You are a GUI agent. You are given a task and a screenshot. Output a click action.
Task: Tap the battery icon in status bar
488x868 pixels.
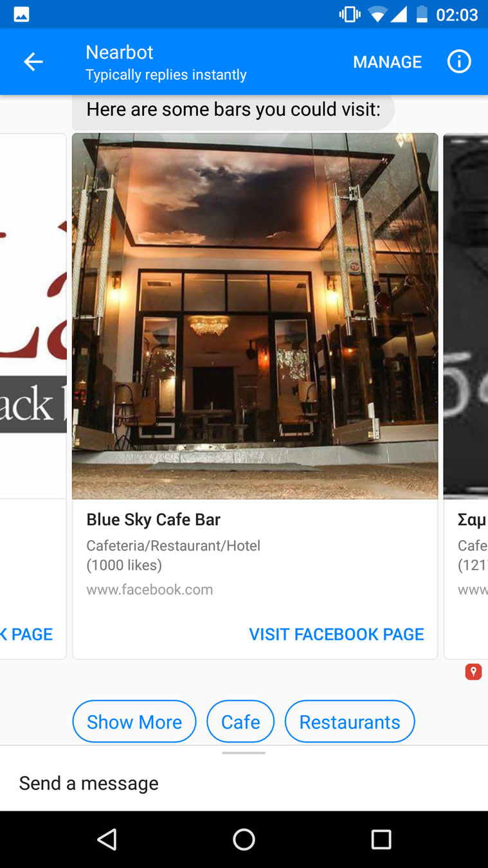click(x=422, y=14)
